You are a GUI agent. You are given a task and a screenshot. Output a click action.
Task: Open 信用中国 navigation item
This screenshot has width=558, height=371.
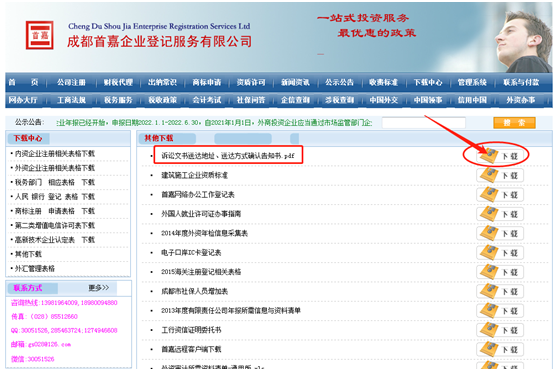tap(472, 100)
